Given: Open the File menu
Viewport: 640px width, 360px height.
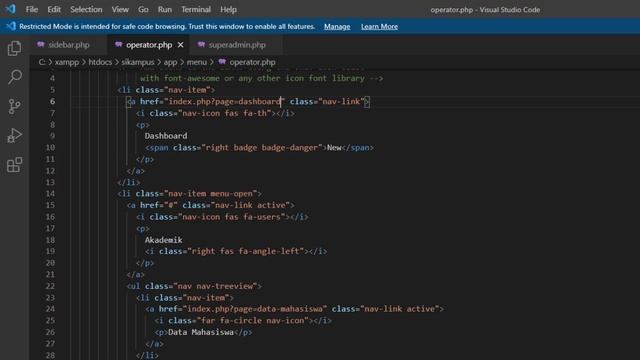Looking at the screenshot, I should (32, 9).
